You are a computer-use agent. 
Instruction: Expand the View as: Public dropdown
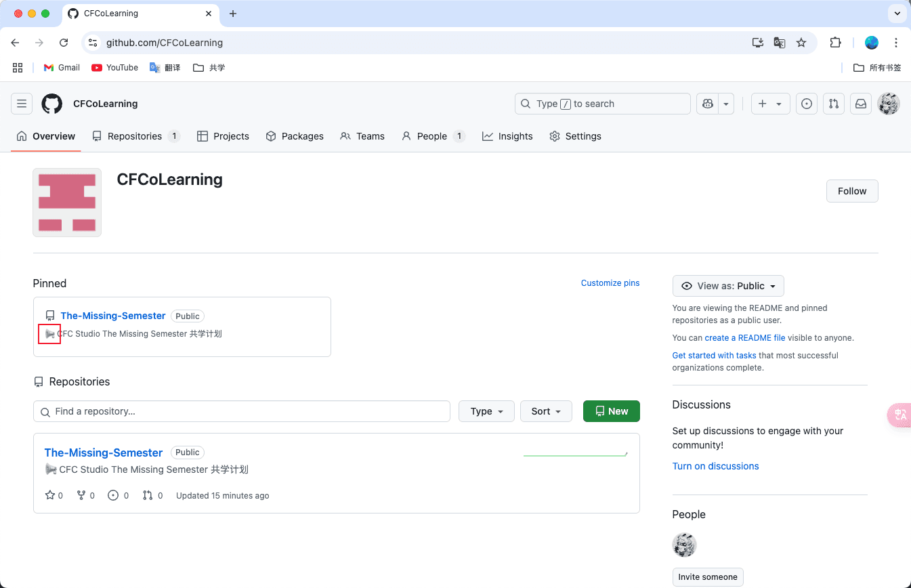pyautogui.click(x=728, y=286)
